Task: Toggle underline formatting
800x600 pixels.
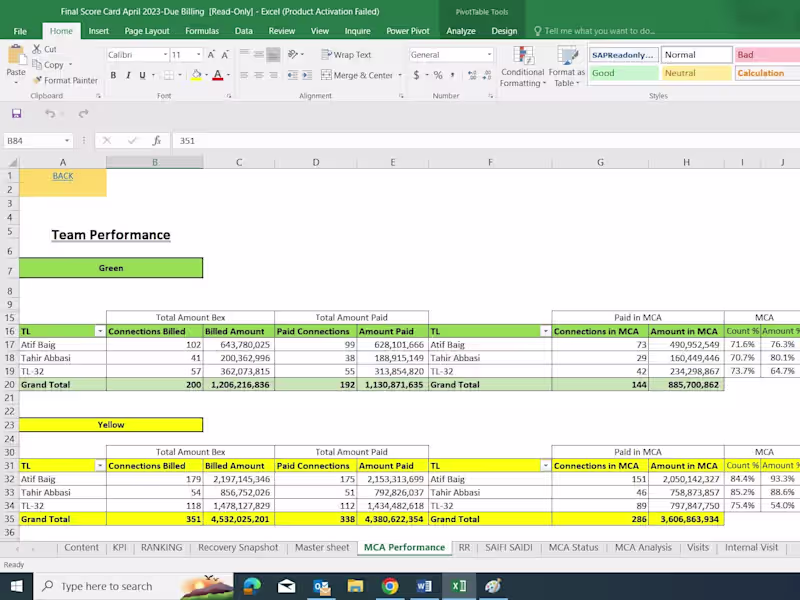Action: pos(142,75)
